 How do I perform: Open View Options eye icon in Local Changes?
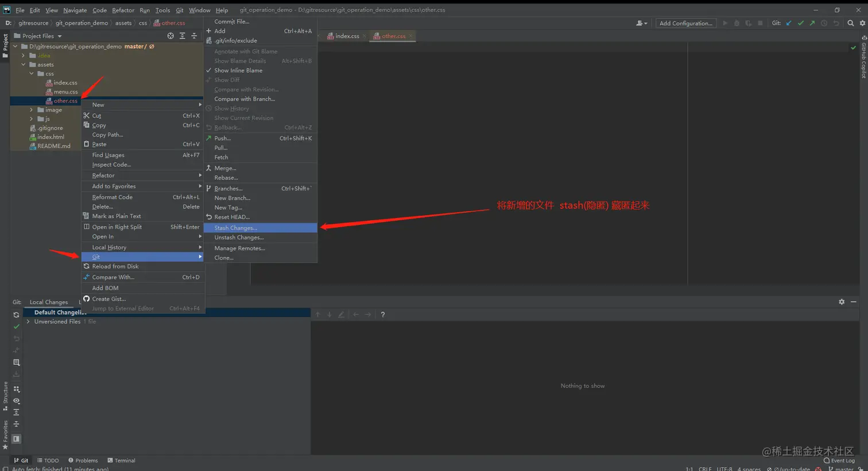pyautogui.click(x=16, y=401)
